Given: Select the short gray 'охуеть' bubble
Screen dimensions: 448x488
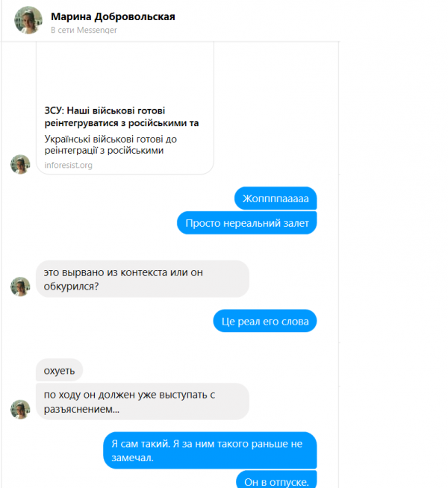Looking at the screenshot, I should [x=59, y=370].
